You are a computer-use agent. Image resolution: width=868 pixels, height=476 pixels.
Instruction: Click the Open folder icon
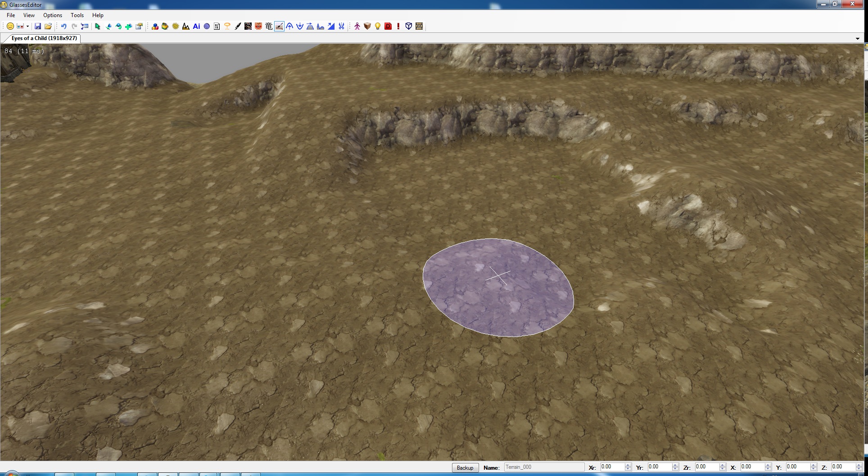(x=48, y=27)
